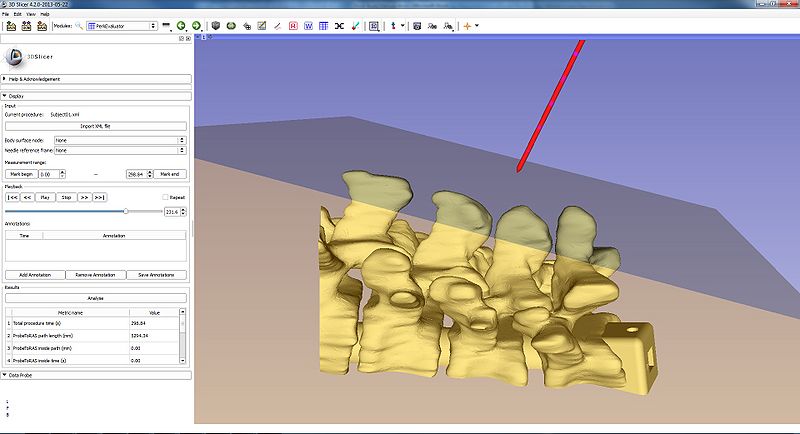Image resolution: width=800 pixels, height=434 pixels.
Task: Expand the Help & Acknowledgement section
Action: pos(95,78)
